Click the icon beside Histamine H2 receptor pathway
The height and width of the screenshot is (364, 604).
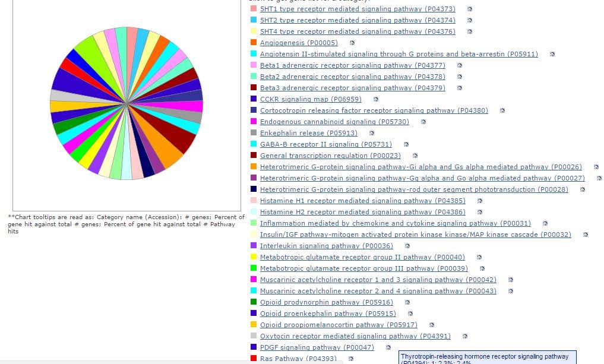click(x=480, y=212)
